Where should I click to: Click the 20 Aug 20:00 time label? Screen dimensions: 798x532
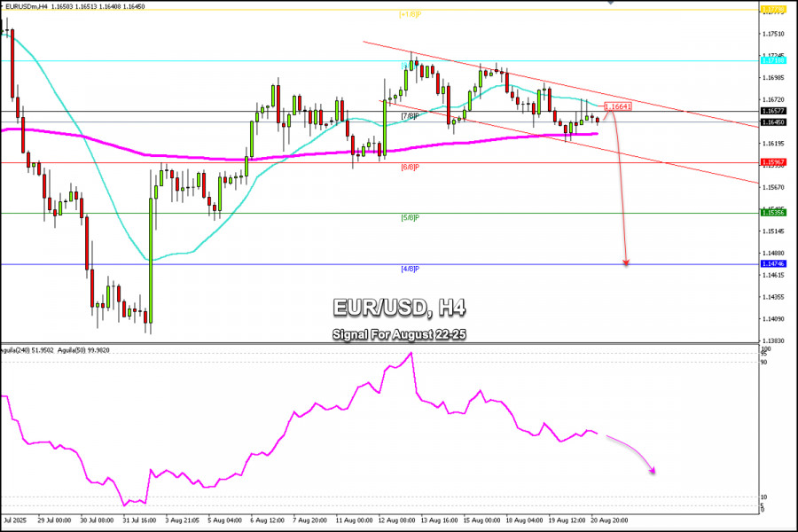tap(609, 520)
